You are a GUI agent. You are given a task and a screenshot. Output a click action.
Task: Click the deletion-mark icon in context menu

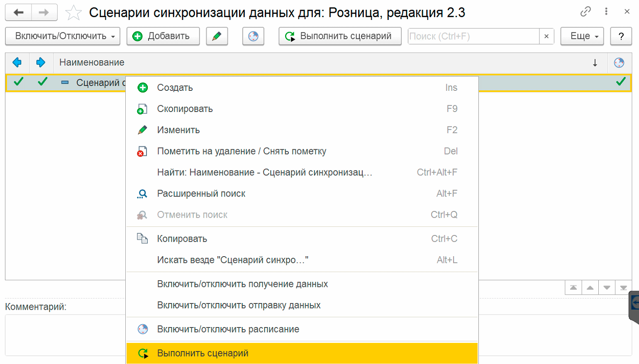click(x=142, y=151)
